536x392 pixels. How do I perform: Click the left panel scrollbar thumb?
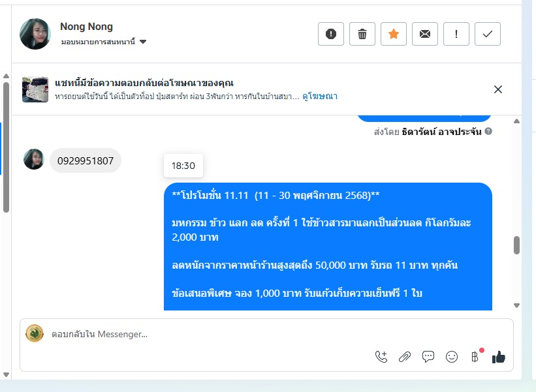pyautogui.click(x=6, y=147)
